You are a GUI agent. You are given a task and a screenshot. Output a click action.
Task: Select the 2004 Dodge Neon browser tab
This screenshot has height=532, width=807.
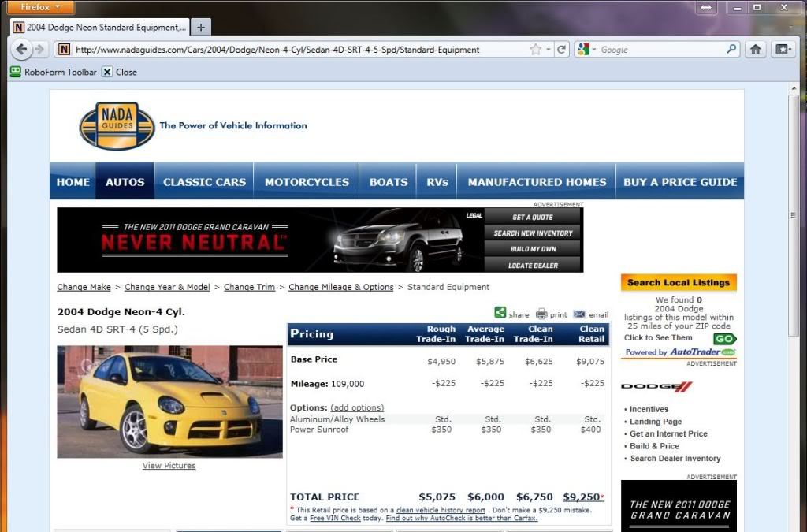coord(100,28)
